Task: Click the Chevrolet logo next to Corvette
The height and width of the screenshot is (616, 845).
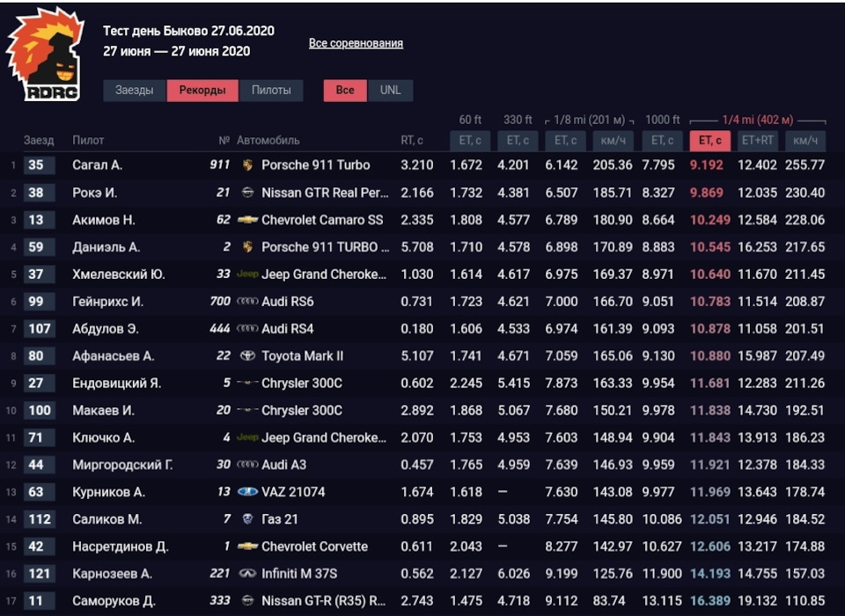Action: point(247,546)
